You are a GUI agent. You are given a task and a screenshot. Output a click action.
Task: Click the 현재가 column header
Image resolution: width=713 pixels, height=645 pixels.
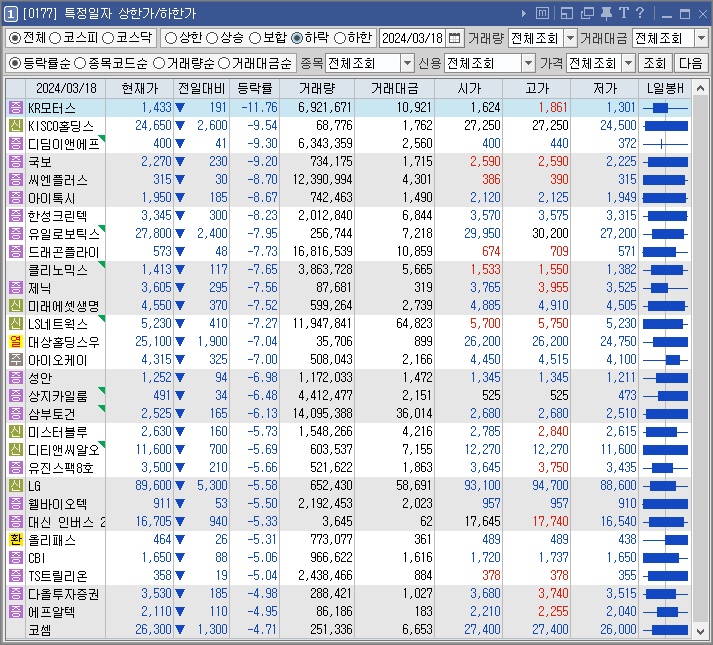pos(140,89)
